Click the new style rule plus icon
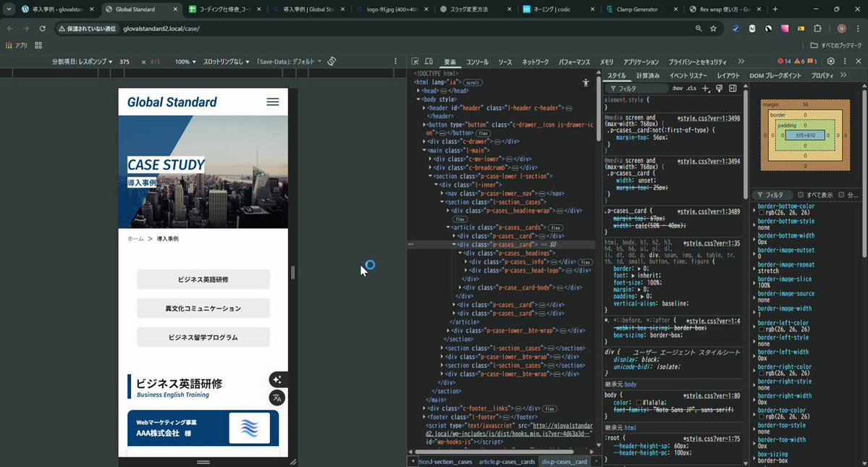 click(705, 88)
